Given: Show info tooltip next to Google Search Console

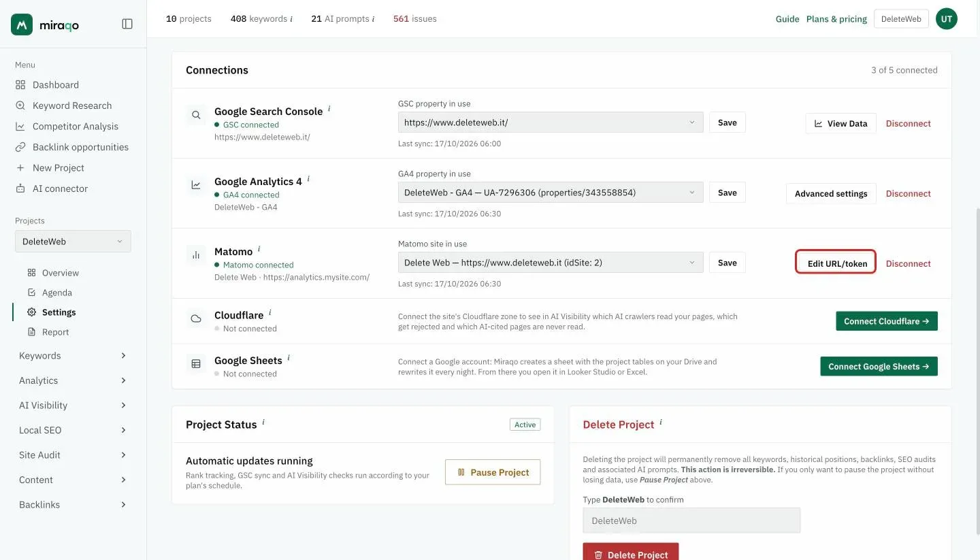Looking at the screenshot, I should tap(329, 109).
